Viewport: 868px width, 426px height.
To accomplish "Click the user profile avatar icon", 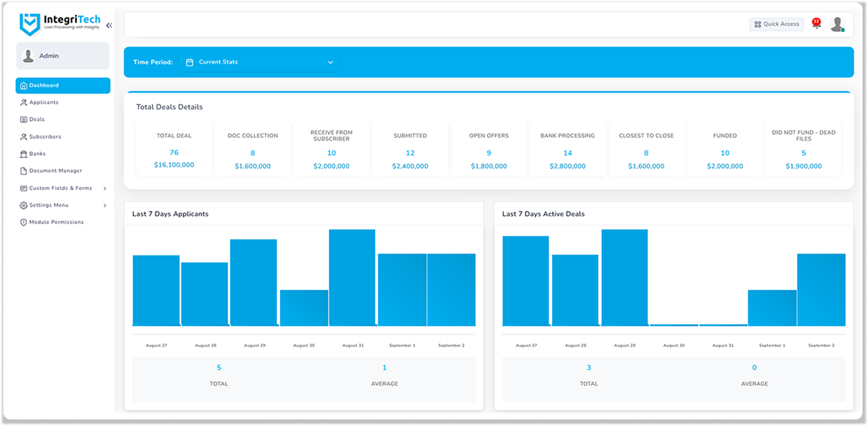I will click(x=836, y=25).
